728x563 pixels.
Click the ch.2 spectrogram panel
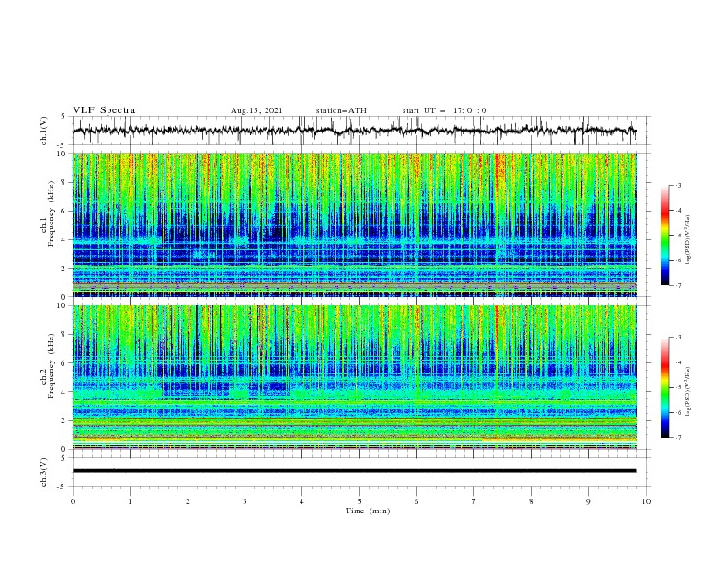[x=355, y=377]
